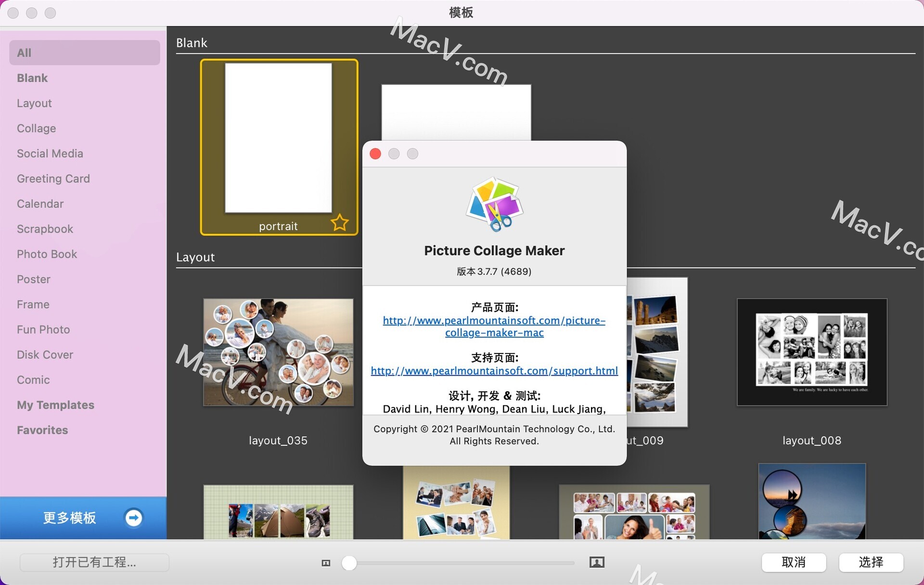Screen dimensions: 924x585
Task: Select the sunset circles layout thumbnail
Action: tap(812, 501)
